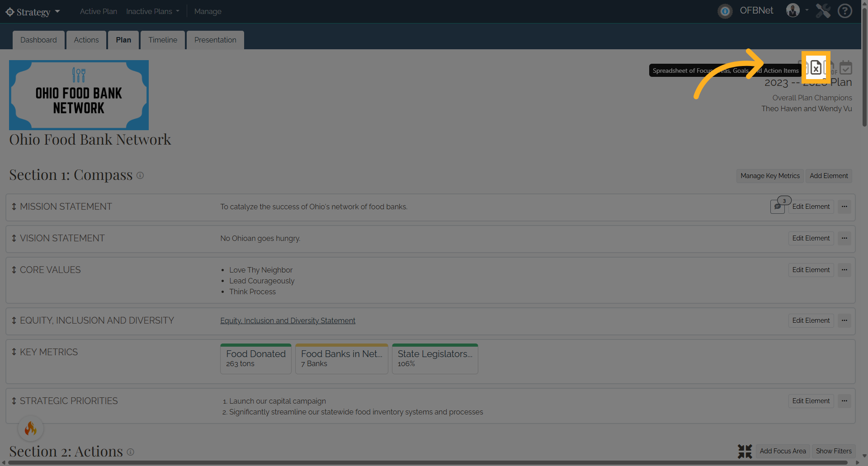The width and height of the screenshot is (868, 466).
Task: Reorder the Equity, Inclusion and Diversity handle
Action: click(x=14, y=320)
